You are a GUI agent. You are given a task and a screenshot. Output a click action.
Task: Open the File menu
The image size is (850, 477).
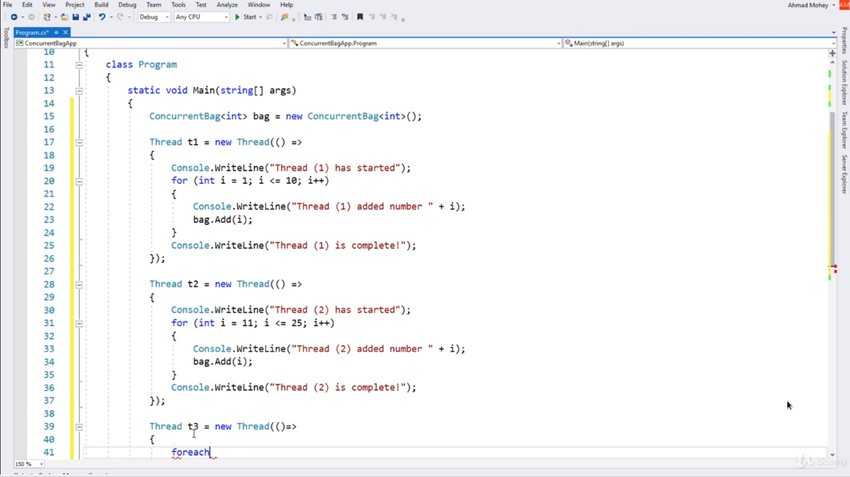tap(8, 5)
